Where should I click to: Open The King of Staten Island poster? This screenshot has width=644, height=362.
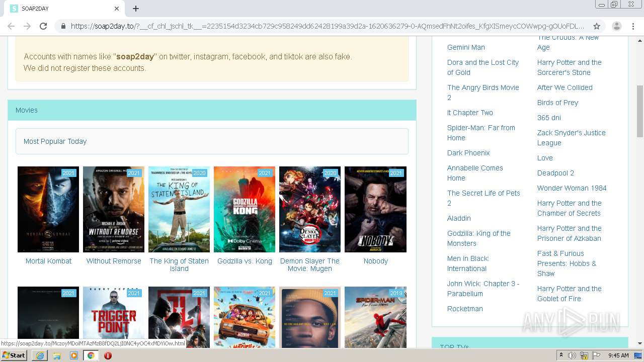(179, 209)
